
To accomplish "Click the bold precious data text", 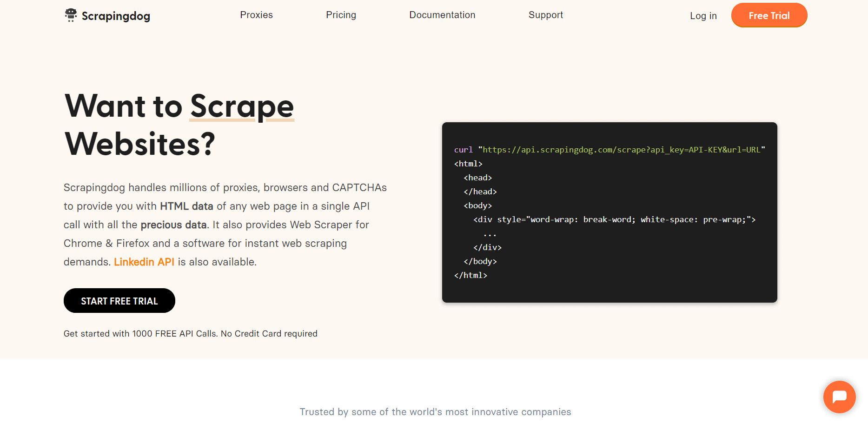I will click(x=173, y=225).
